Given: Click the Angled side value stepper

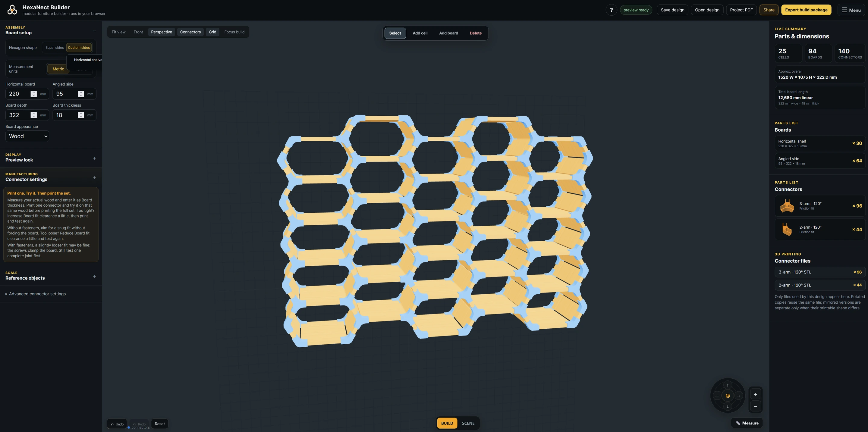Looking at the screenshot, I should pyautogui.click(x=80, y=94).
